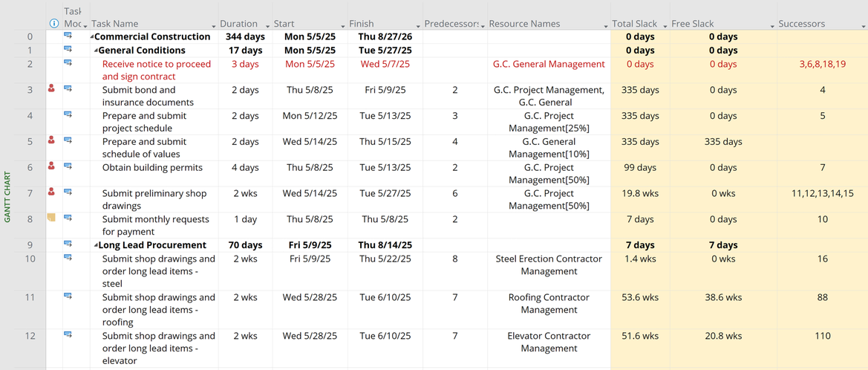Open the Task Name column filter dropdown
The width and height of the screenshot is (868, 370).
[214, 25]
